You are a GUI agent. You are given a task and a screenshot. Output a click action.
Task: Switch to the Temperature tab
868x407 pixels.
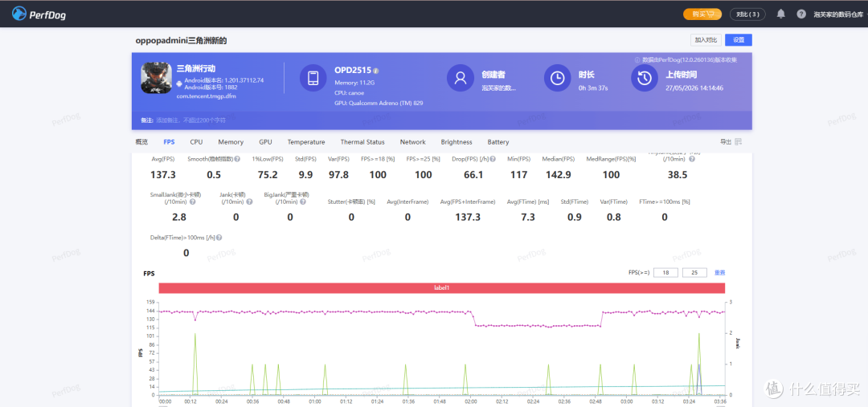tap(306, 142)
